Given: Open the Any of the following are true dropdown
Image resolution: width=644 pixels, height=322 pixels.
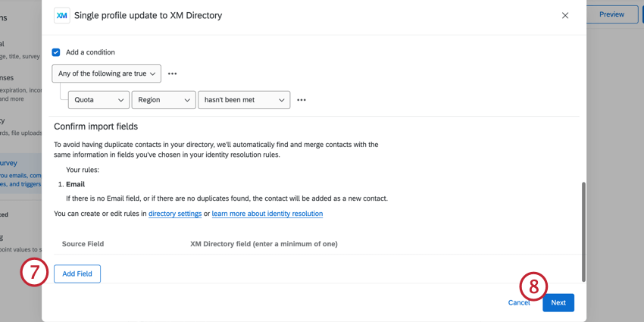Looking at the screenshot, I should click(106, 73).
